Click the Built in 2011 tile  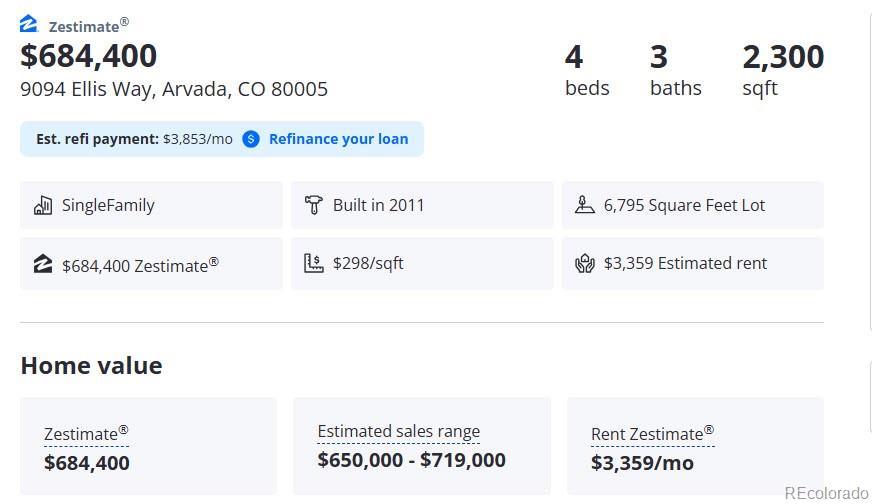(x=421, y=205)
